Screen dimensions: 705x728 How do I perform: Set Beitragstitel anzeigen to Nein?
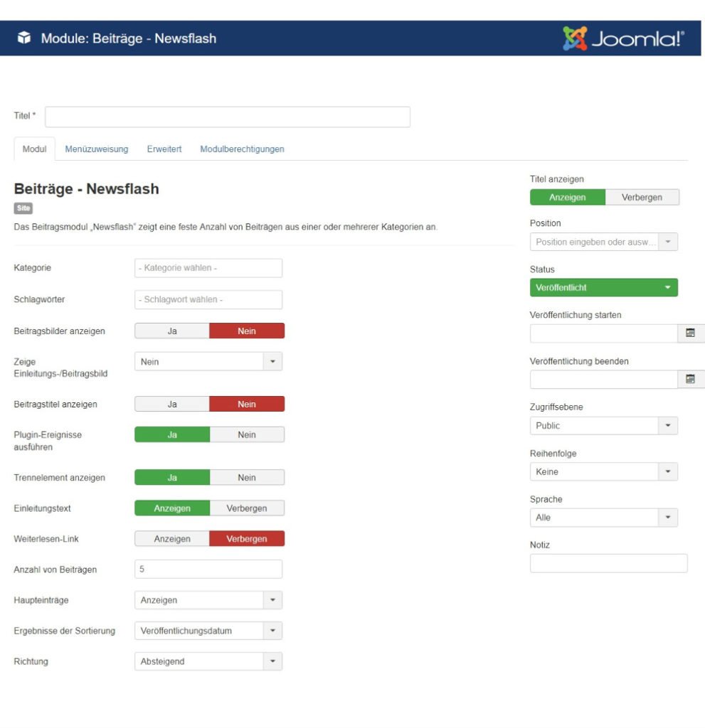point(247,404)
